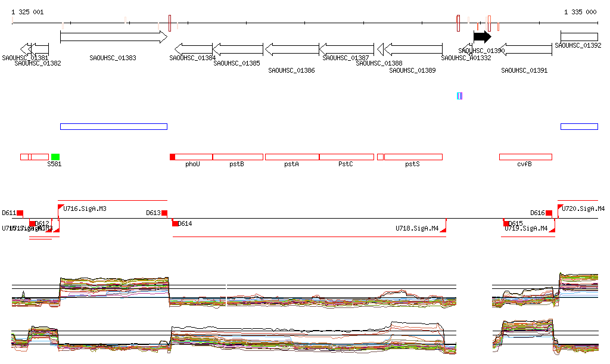The width and height of the screenshot is (610, 364).
Task: Click the SAOUHSC_A01332 label text
Action: tap(466, 58)
